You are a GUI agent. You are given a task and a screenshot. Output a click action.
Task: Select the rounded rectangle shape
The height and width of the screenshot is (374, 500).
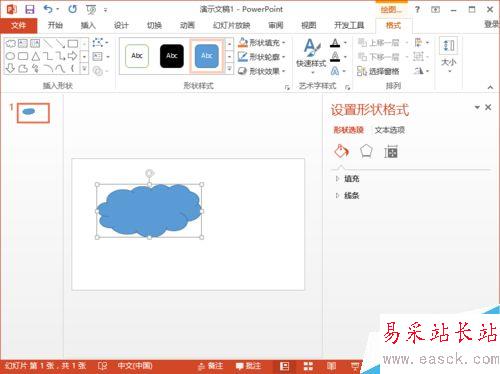pos(23,56)
